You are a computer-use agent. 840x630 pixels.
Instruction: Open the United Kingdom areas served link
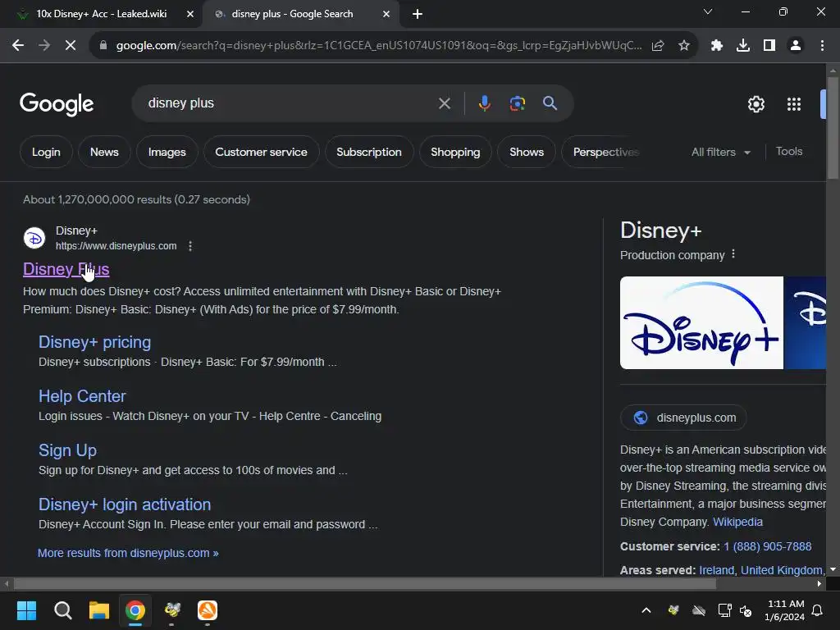pos(782,570)
